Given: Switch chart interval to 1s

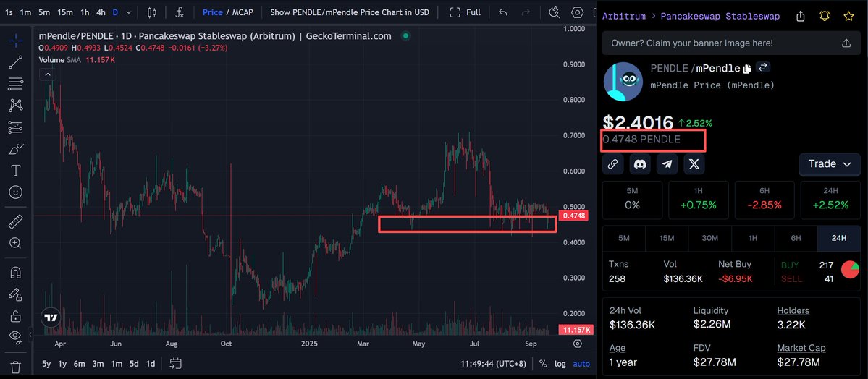Looking at the screenshot, I should tap(9, 12).
